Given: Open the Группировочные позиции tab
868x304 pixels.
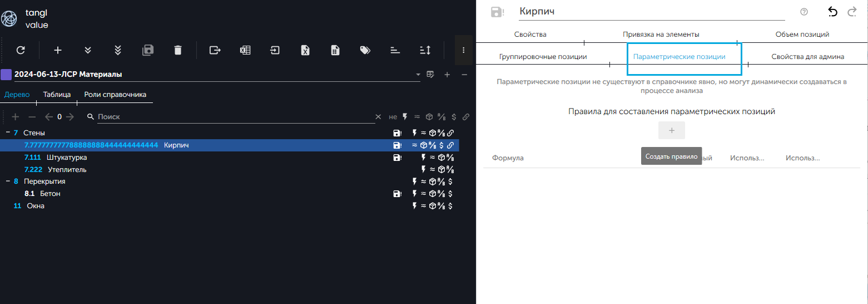Looking at the screenshot, I should (543, 57).
